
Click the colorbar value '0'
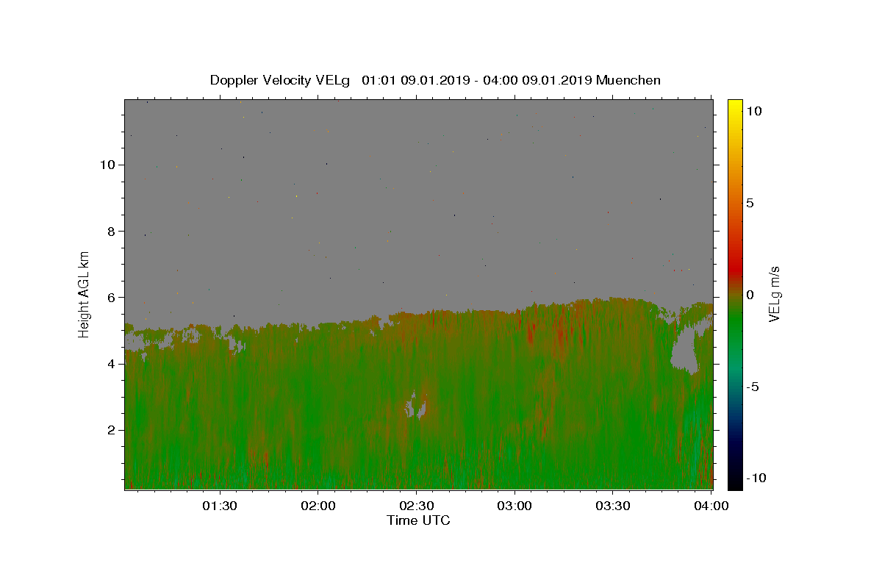750,295
